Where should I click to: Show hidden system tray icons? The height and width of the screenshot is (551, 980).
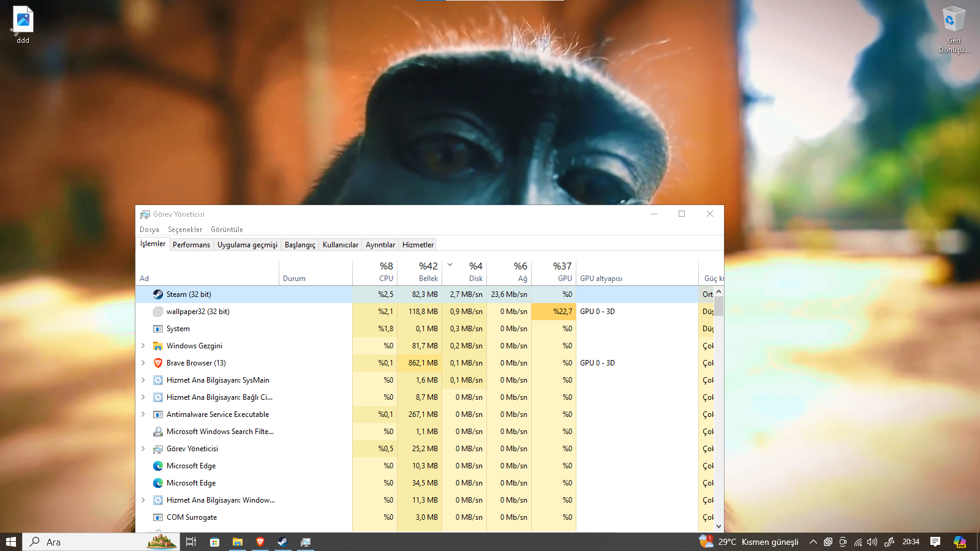tap(813, 542)
